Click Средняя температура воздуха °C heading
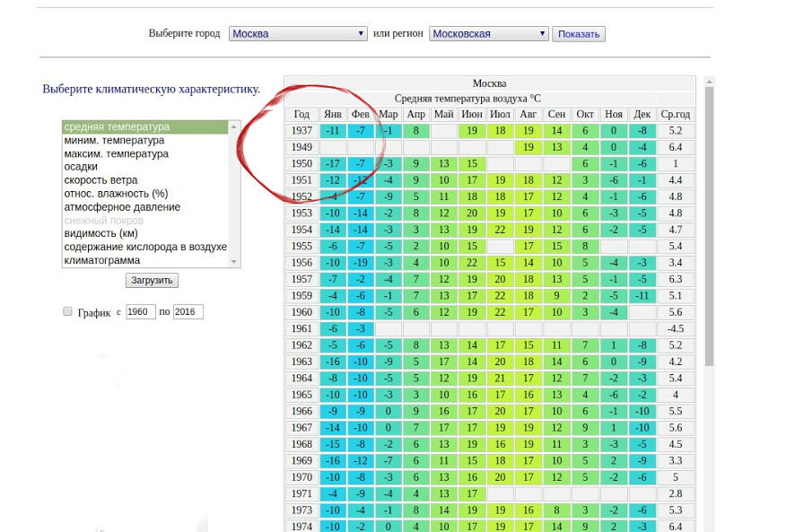804x532 pixels. [468, 99]
